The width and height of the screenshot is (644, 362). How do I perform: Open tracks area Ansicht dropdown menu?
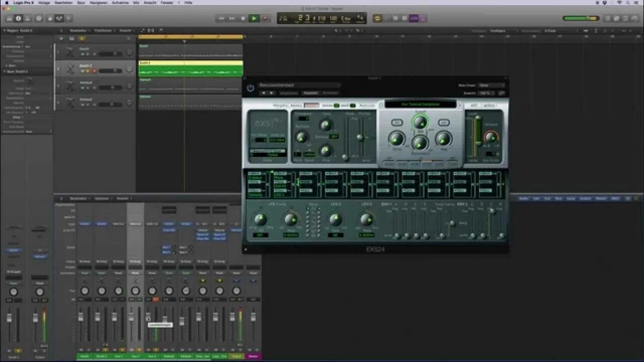point(126,30)
